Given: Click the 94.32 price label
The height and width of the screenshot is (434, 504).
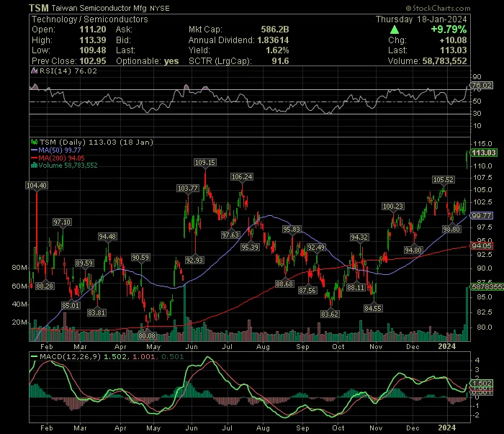Looking at the screenshot, I should (x=359, y=237).
